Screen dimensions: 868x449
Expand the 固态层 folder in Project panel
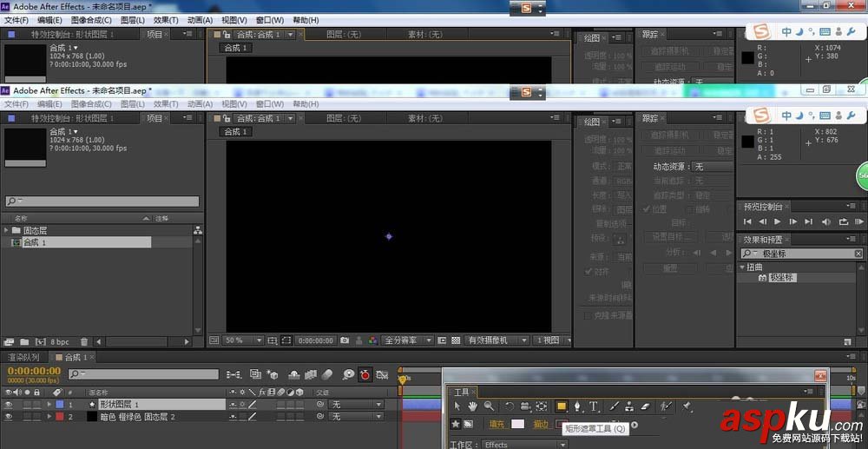6,230
